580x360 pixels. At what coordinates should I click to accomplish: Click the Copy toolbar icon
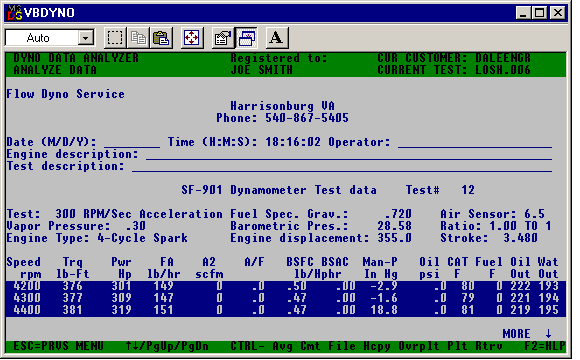click(138, 38)
